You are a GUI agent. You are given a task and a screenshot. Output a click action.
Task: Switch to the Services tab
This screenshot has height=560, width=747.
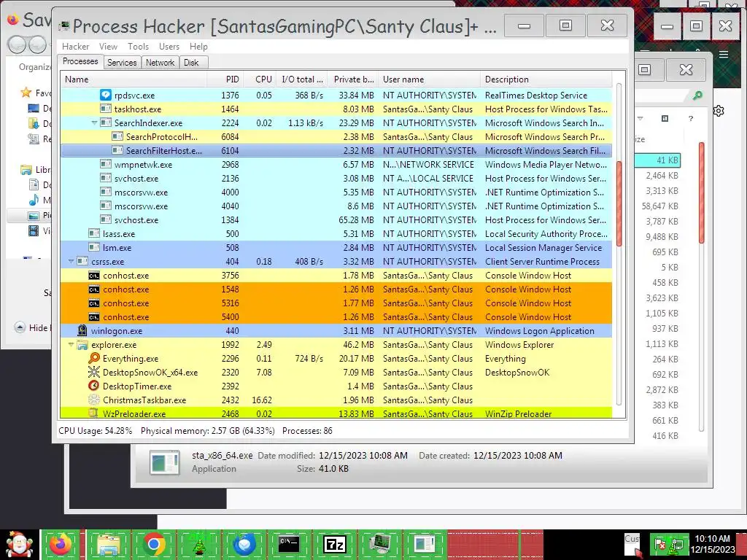pyautogui.click(x=122, y=63)
